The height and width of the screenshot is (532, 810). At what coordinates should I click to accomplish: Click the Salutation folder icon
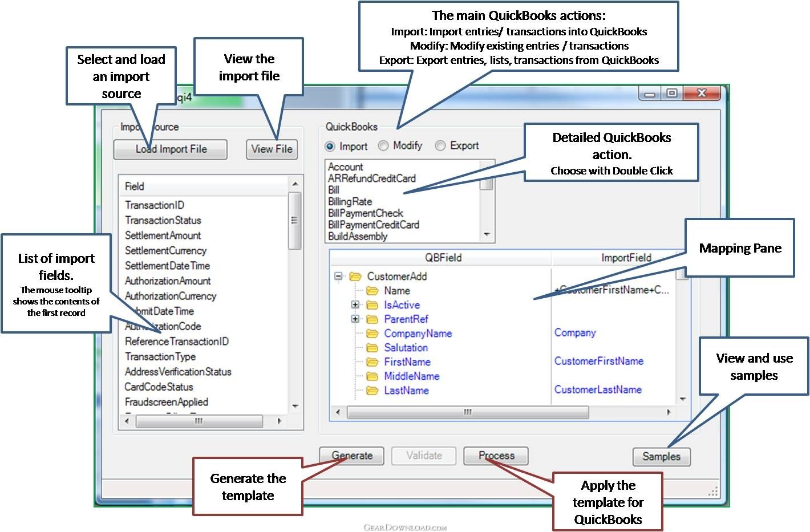click(372, 348)
